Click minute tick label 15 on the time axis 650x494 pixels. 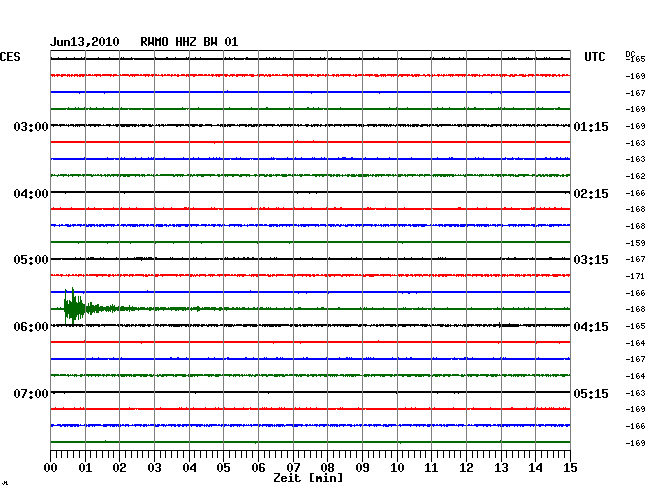point(570,468)
